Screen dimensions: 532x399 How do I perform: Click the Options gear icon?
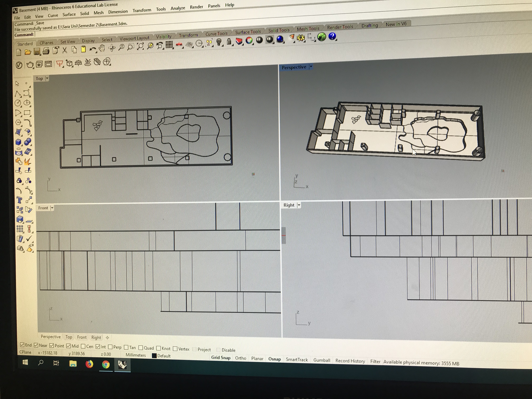pos(301,38)
